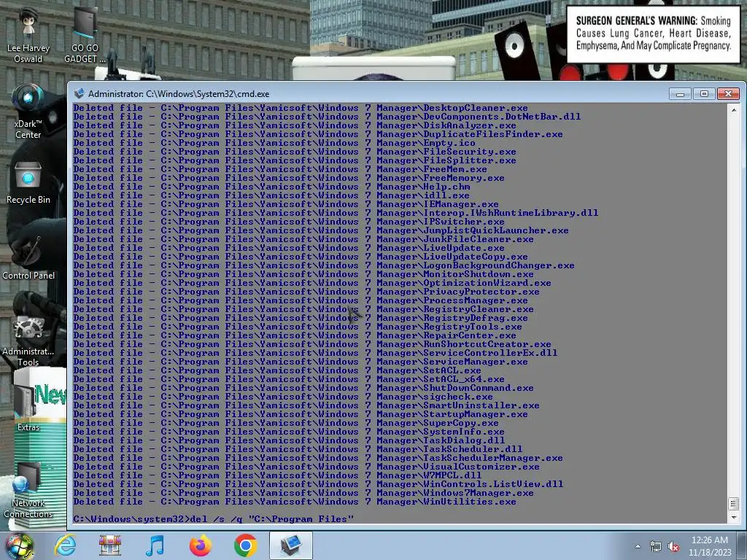Click the del /s /q command prompt line

[x=214, y=519]
